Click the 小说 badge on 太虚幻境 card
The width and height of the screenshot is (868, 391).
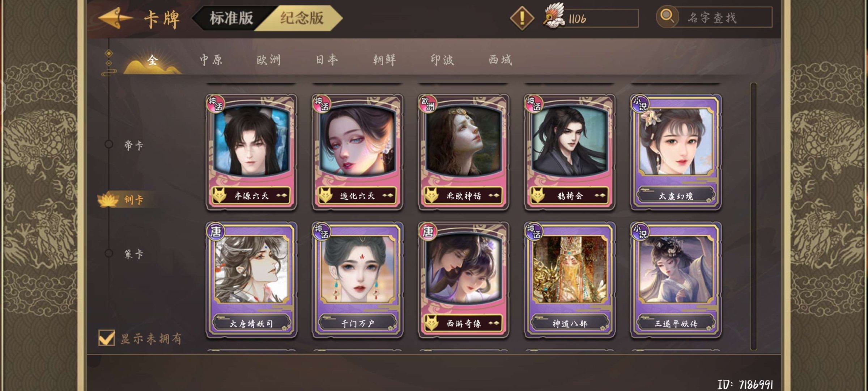pos(640,104)
